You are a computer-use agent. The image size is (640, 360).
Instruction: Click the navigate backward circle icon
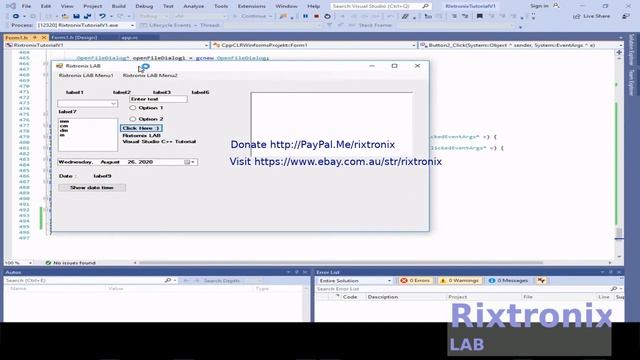[16, 16]
